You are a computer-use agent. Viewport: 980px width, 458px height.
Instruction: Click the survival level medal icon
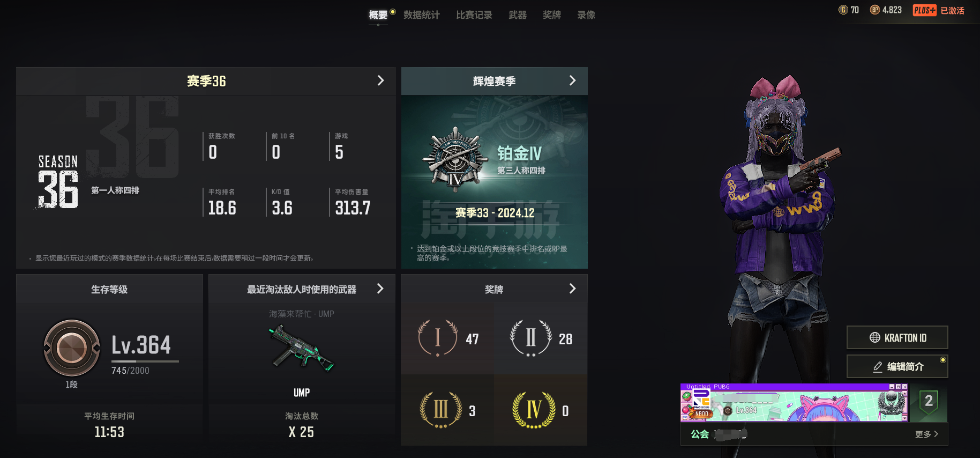[x=72, y=348]
